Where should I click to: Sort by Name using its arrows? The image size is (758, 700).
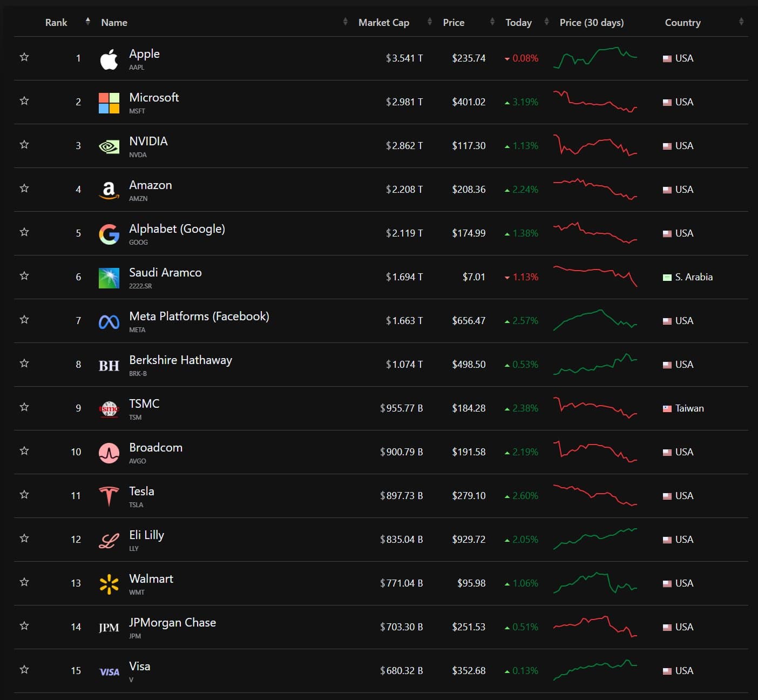pos(346,22)
